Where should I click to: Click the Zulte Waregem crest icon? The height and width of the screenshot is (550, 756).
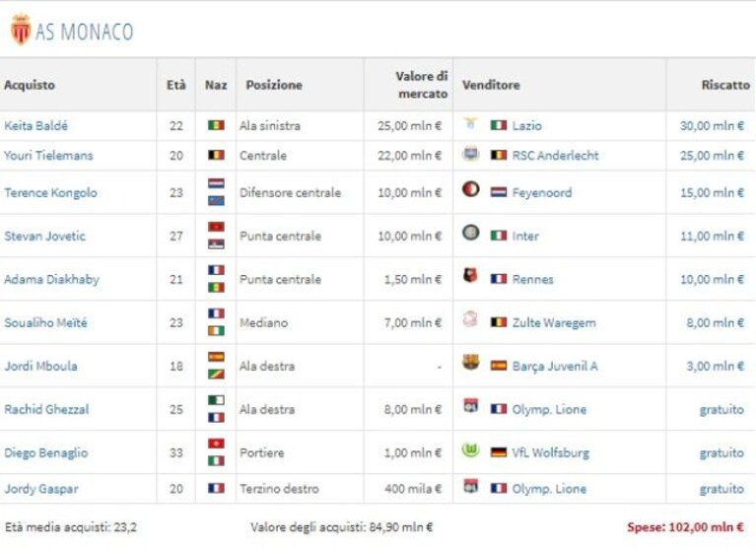click(470, 319)
